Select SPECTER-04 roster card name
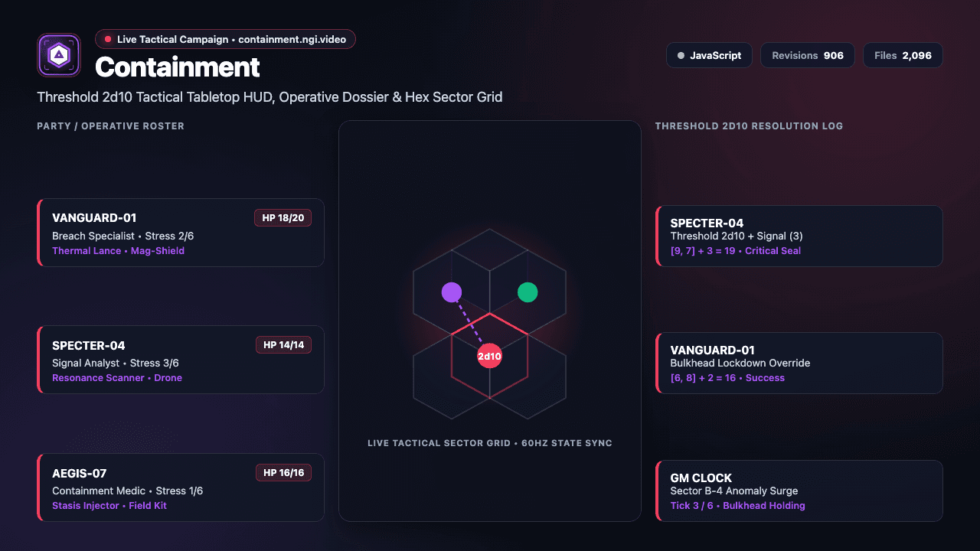Viewport: 980px width, 551px height. tap(89, 346)
